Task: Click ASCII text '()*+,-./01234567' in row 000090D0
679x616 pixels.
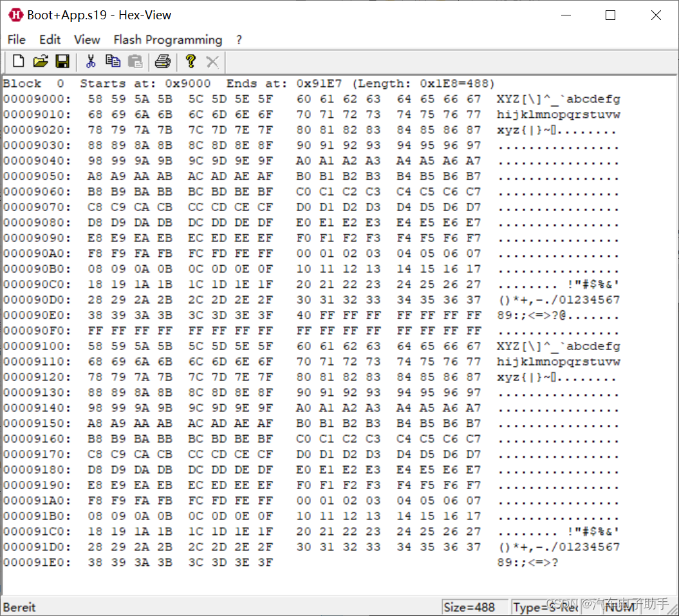Action: click(x=559, y=300)
